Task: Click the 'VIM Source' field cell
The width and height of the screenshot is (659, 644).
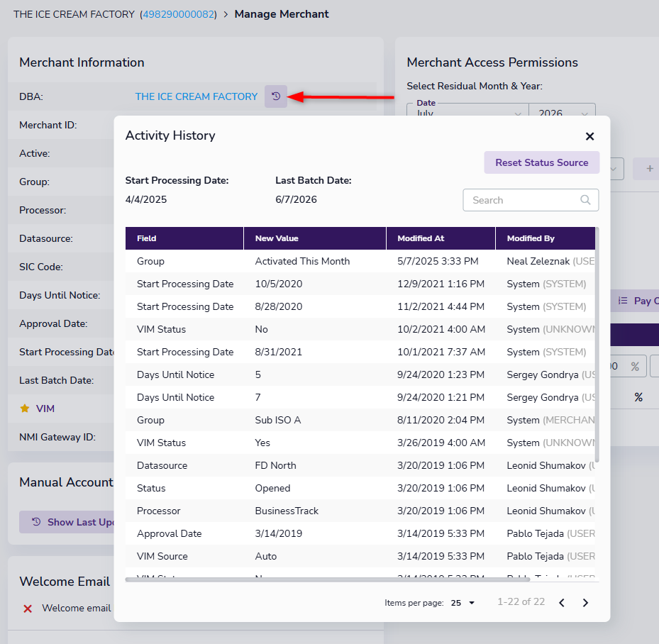Action: [162, 556]
